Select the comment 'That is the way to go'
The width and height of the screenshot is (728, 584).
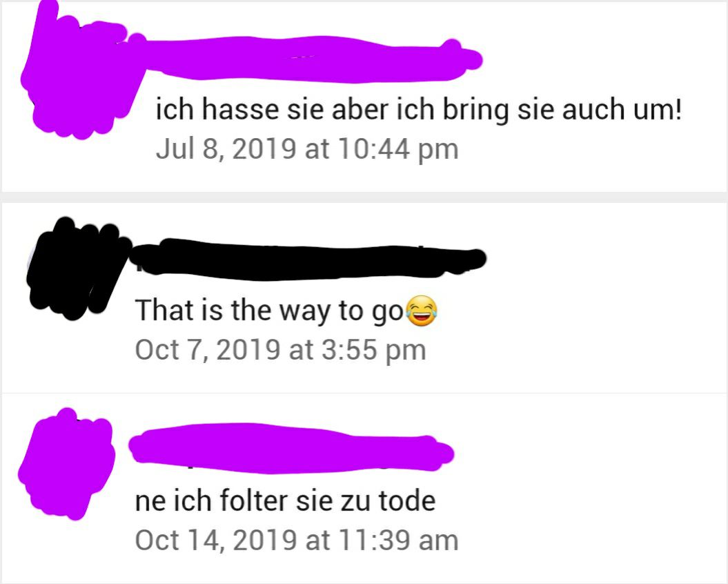point(269,311)
